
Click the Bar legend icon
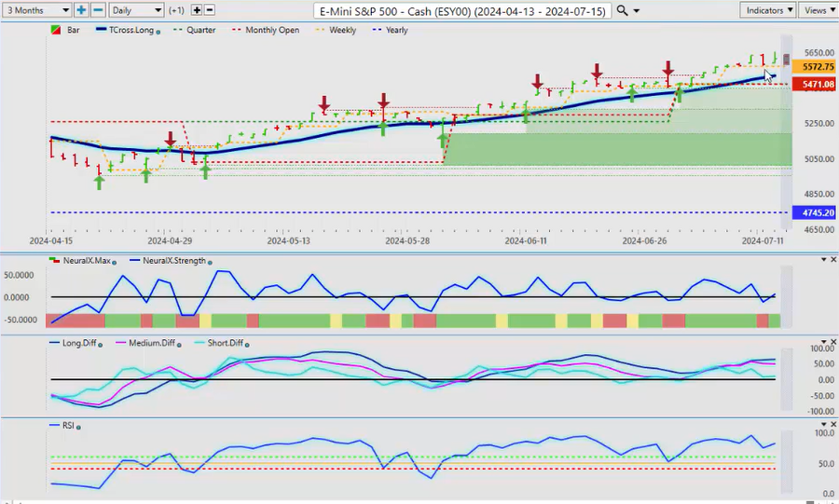pyautogui.click(x=55, y=30)
